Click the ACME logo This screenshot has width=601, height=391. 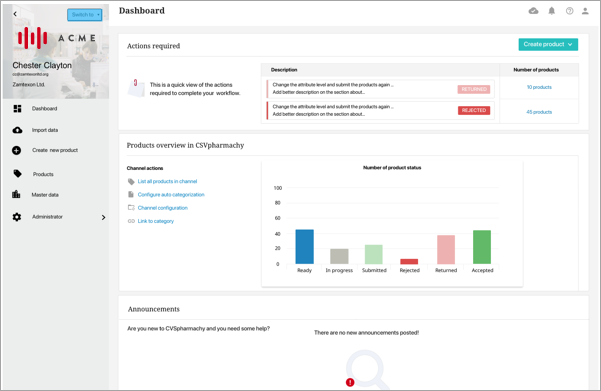tap(56, 38)
